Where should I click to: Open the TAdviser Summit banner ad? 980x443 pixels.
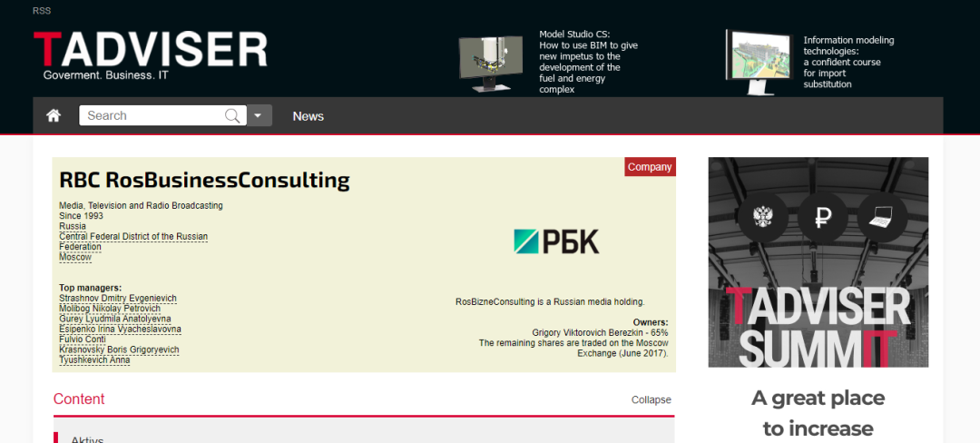click(818, 262)
